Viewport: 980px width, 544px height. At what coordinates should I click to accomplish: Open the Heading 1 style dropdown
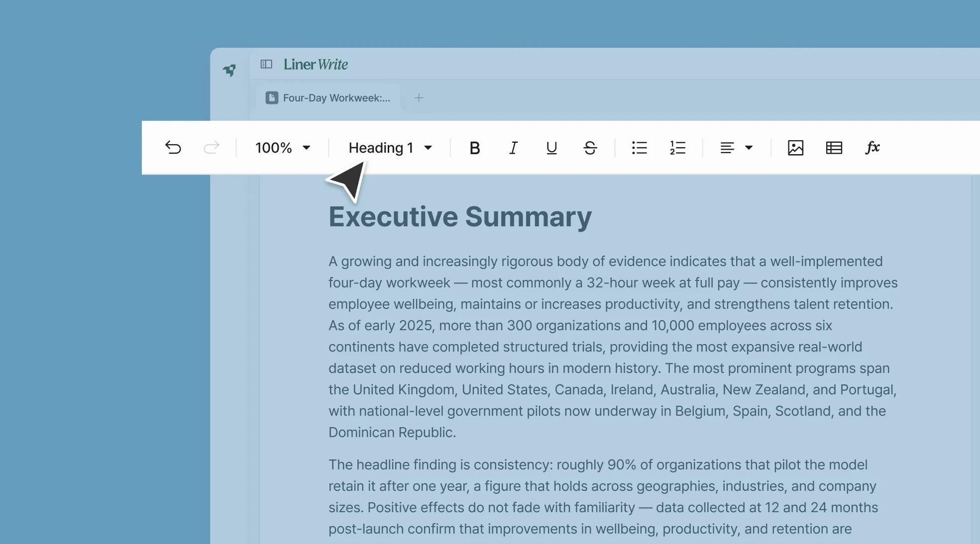pyautogui.click(x=390, y=148)
